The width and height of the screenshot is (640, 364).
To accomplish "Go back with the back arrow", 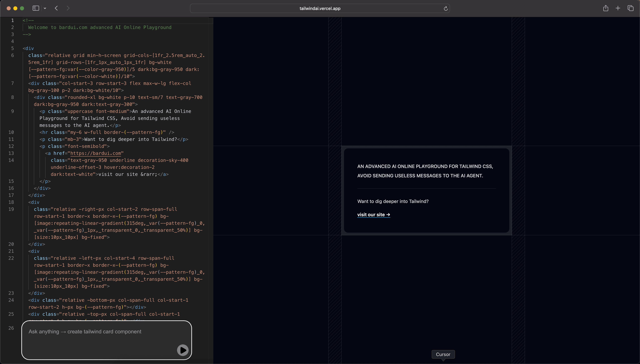I will coord(56,8).
